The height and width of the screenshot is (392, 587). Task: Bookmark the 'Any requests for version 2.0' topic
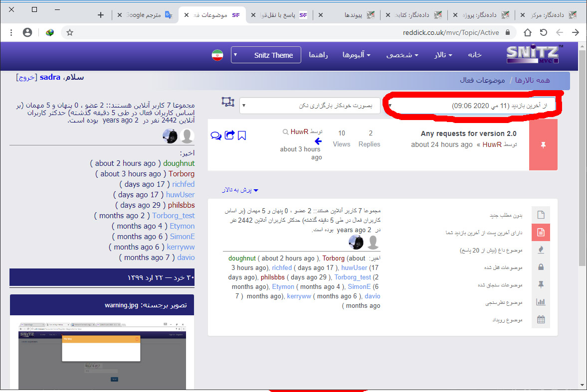[242, 135]
